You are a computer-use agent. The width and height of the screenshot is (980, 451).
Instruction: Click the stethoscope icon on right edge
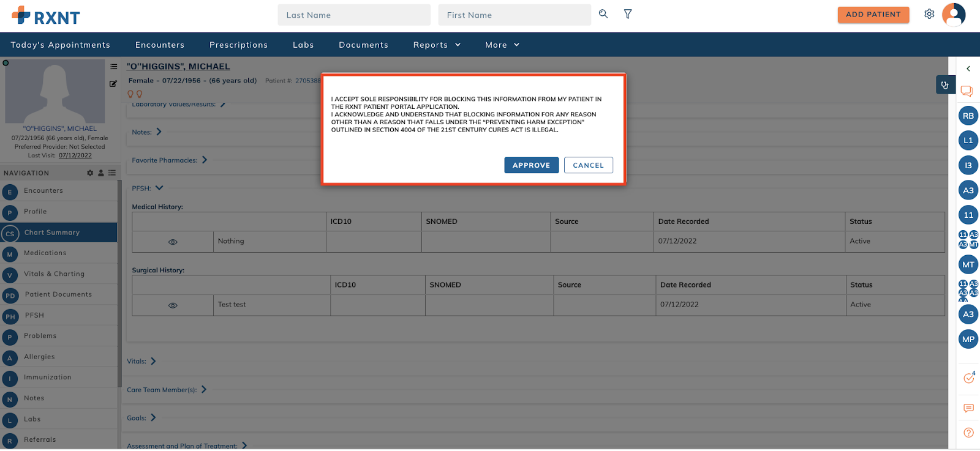click(944, 85)
